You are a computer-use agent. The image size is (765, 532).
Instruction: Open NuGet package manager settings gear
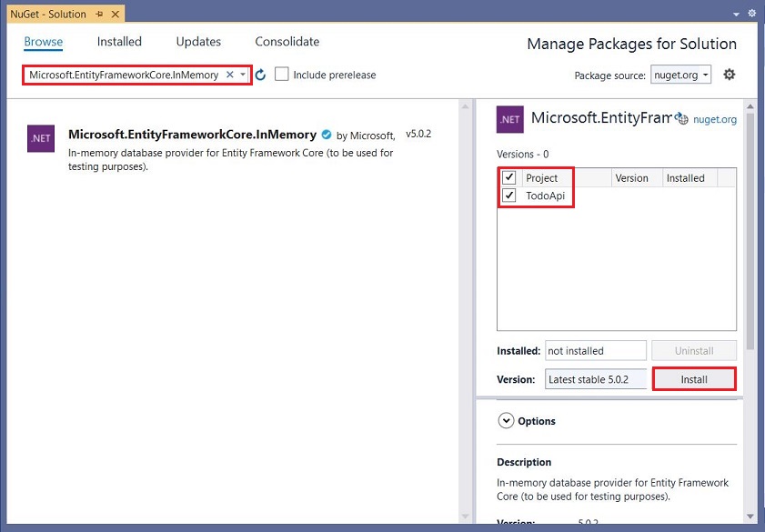click(729, 75)
